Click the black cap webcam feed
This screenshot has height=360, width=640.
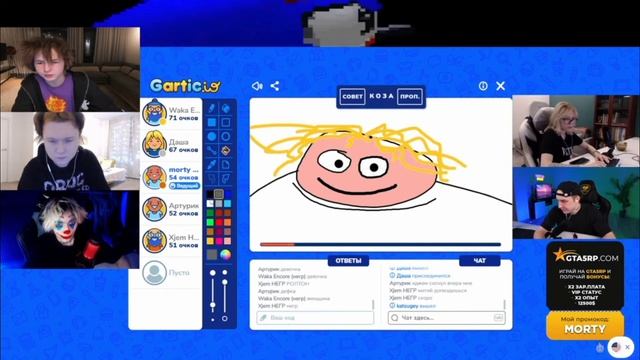576,203
